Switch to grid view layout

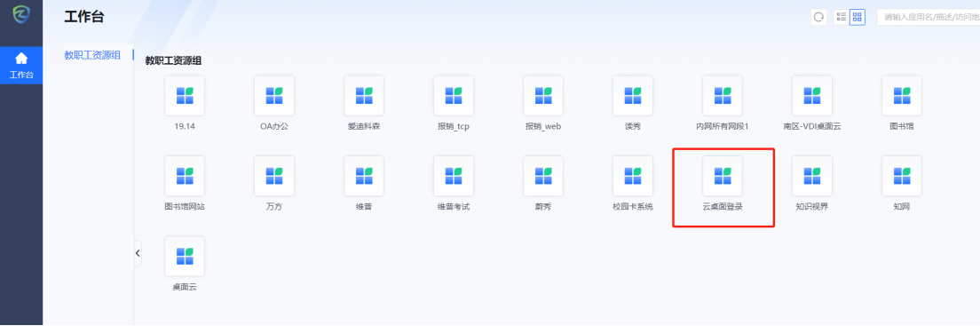857,17
